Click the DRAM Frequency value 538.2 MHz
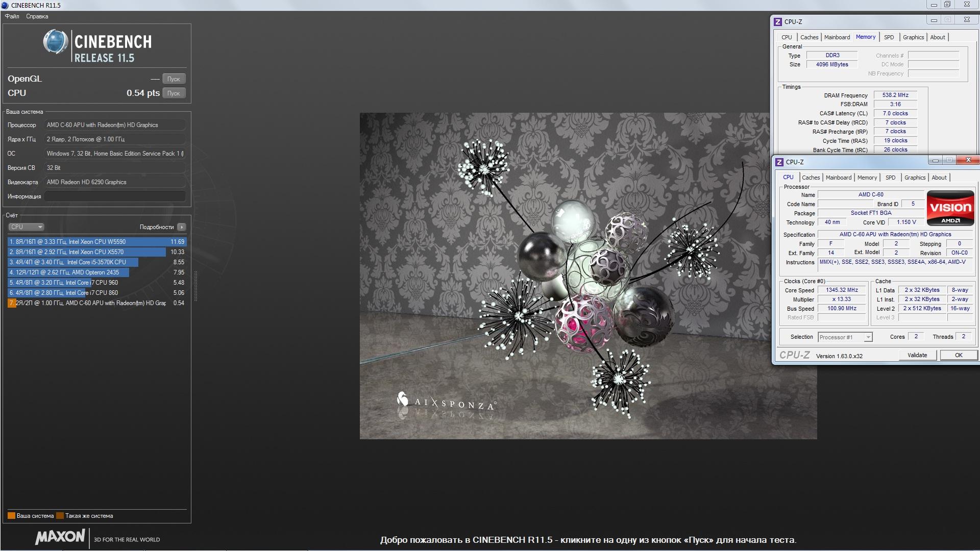Screen dimensions: 980x551 (x=896, y=95)
